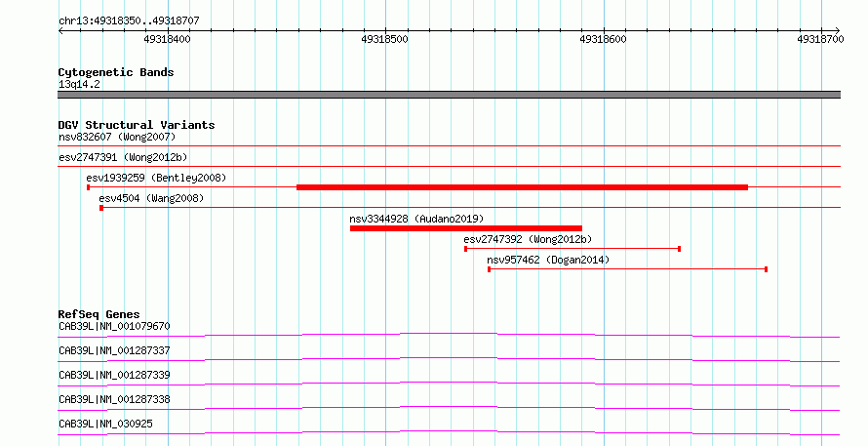Open variant nsv3344928 (Audano2019) label
The image size is (868, 446).
pos(416,219)
